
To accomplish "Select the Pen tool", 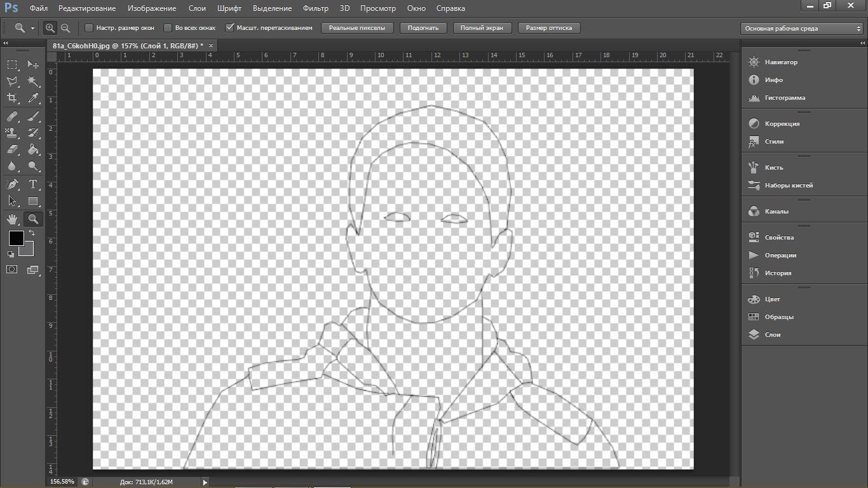I will click(12, 185).
